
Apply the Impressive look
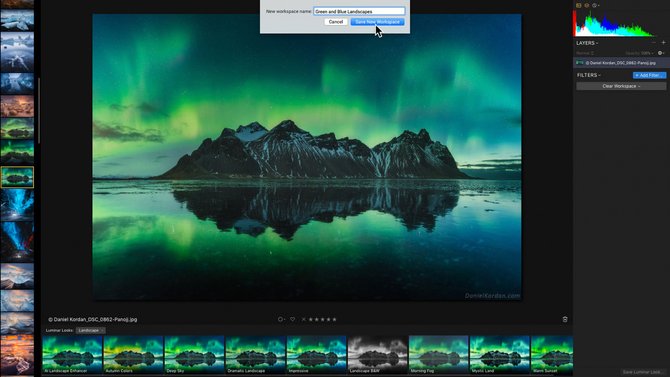coord(317,355)
